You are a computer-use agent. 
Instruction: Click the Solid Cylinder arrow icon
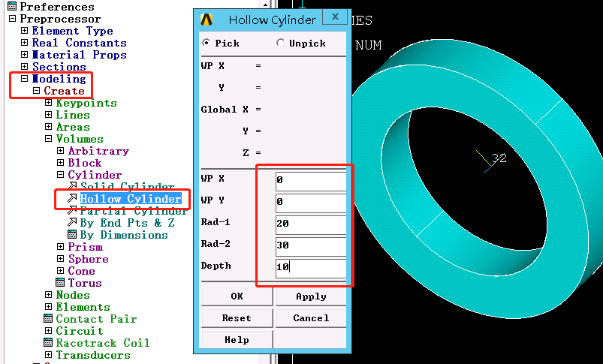pyautogui.click(x=72, y=186)
